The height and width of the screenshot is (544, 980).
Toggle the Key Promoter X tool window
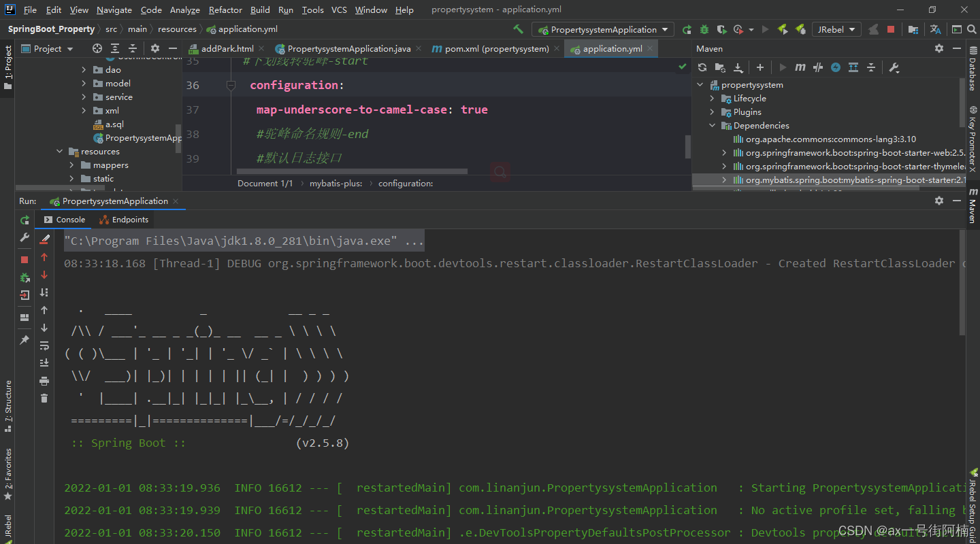pyautogui.click(x=973, y=139)
